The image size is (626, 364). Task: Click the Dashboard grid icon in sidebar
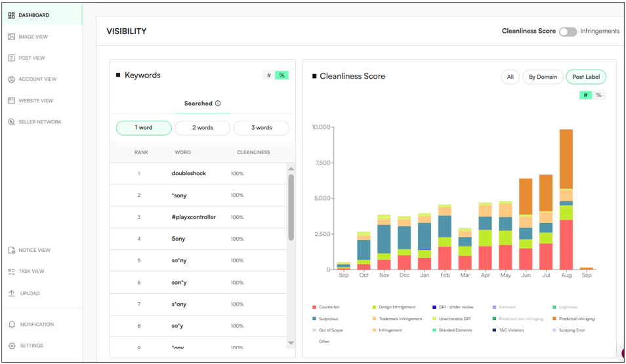(12, 15)
